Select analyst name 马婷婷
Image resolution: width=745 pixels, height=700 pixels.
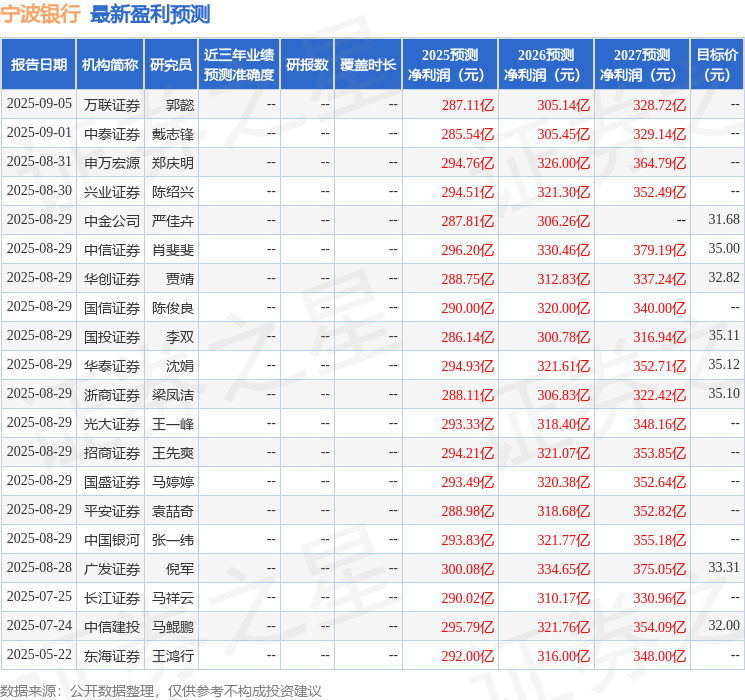pyautogui.click(x=173, y=482)
